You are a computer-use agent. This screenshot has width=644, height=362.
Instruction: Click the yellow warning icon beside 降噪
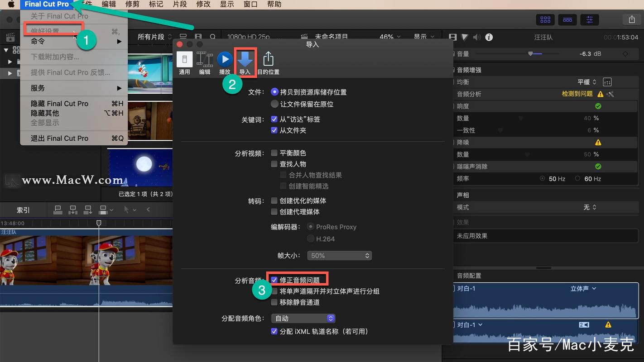click(x=598, y=142)
